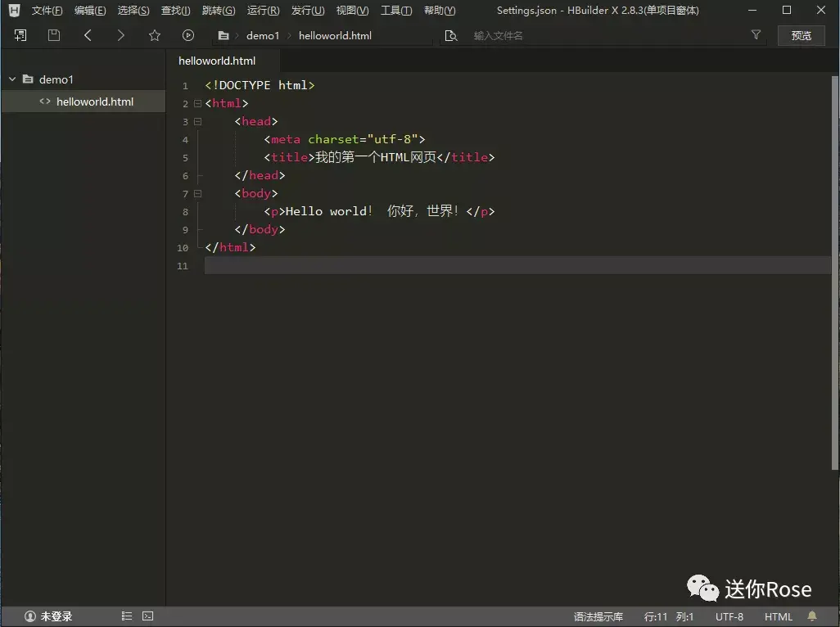
Task: Collapse the head tag fold on line 3
Action: [x=197, y=122]
